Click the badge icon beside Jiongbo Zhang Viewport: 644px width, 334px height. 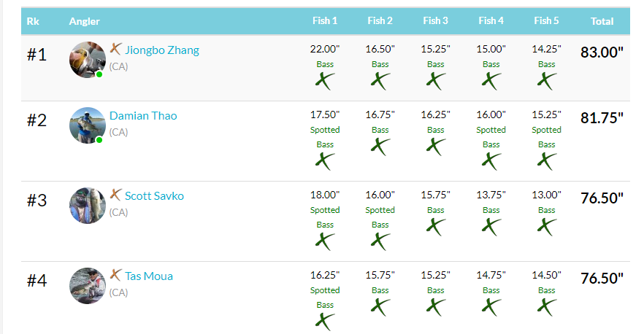(116, 49)
